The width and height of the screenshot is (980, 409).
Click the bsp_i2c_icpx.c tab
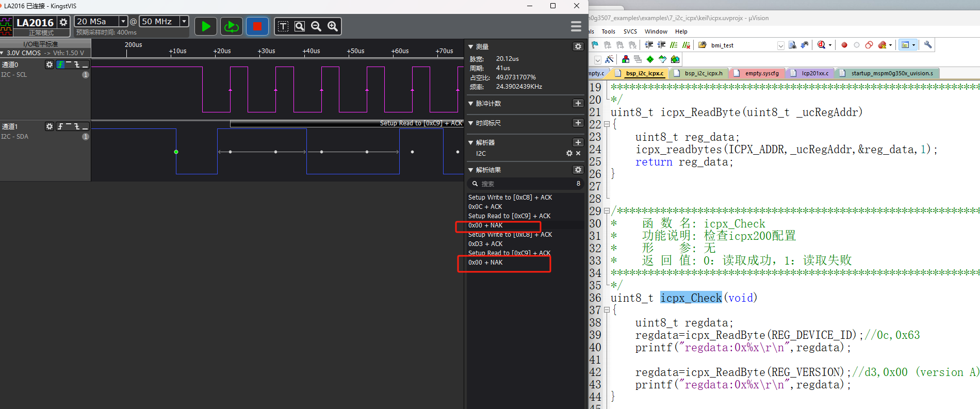640,73
